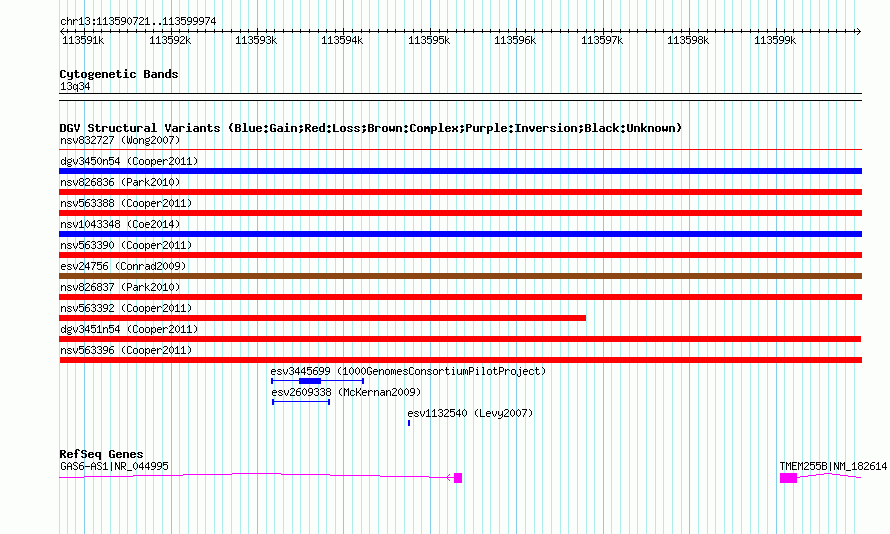
Task: Open variant dgv3451n54 (Cooper2011) label
Action: (x=129, y=329)
